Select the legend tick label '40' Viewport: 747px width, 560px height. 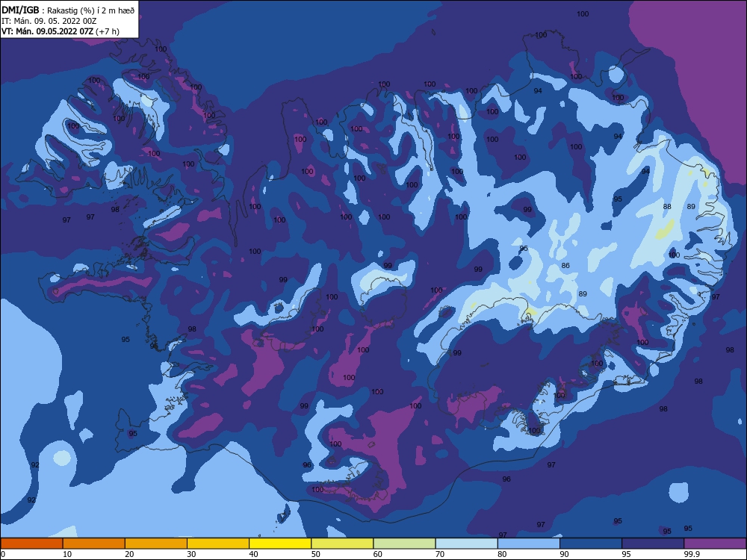253,554
